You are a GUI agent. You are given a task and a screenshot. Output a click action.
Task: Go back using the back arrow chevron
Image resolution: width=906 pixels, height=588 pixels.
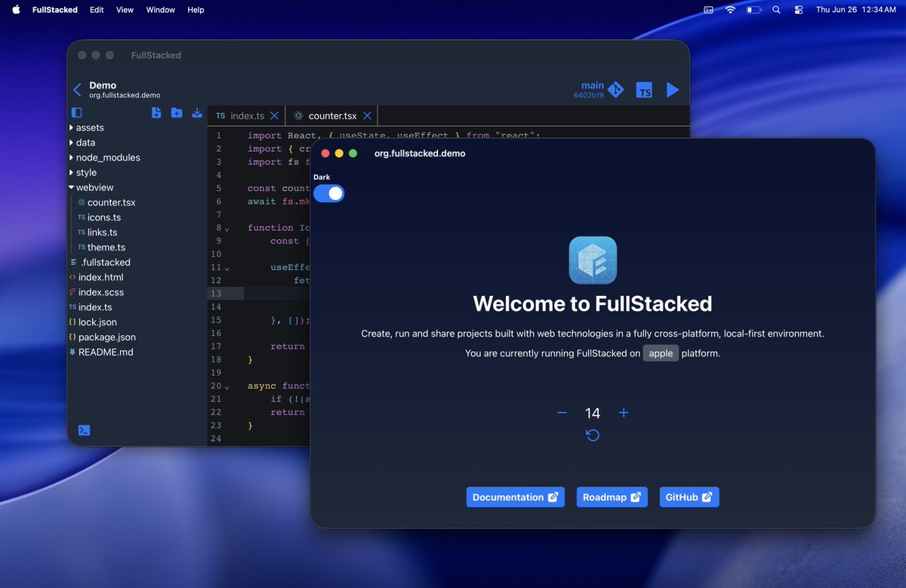pyautogui.click(x=76, y=89)
